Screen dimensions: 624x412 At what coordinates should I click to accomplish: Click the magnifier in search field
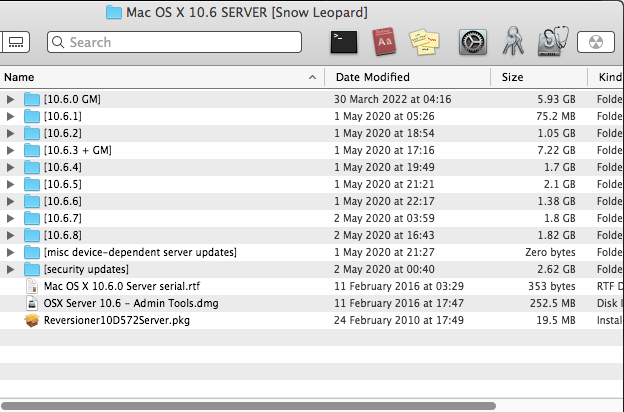tap(58, 42)
